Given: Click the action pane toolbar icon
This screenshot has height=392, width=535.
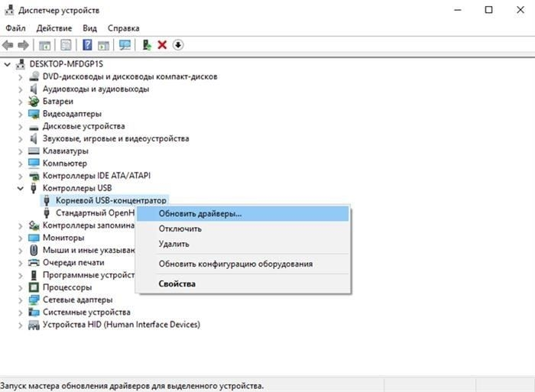Looking at the screenshot, I should (x=103, y=45).
